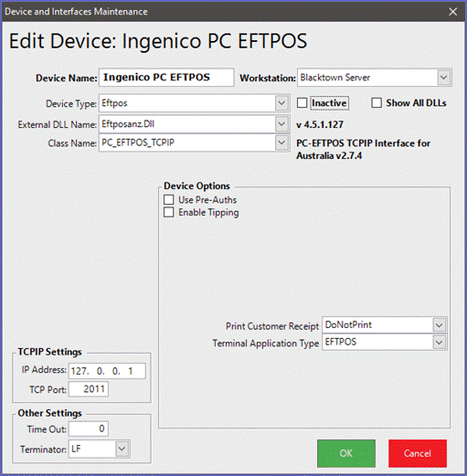Screen dimensions: 467x476
Task: Turn on Enable Tipping checkbox
Action: tap(169, 212)
